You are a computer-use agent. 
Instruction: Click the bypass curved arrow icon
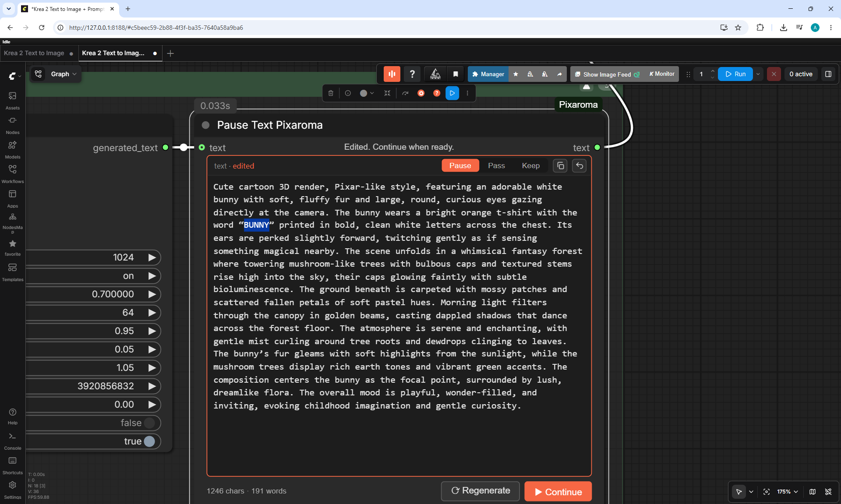tap(405, 93)
